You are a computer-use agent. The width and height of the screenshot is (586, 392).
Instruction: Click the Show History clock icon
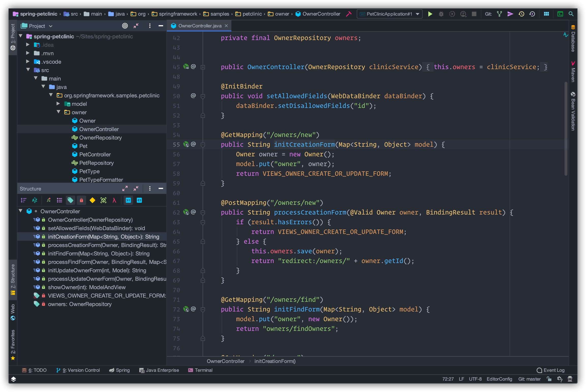click(x=521, y=14)
